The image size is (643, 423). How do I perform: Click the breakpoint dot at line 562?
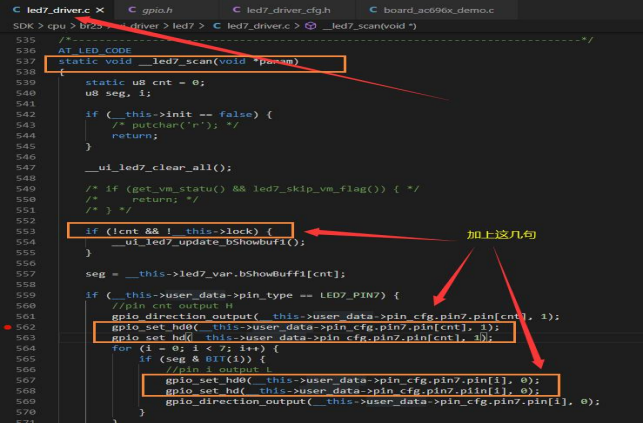click(x=7, y=327)
